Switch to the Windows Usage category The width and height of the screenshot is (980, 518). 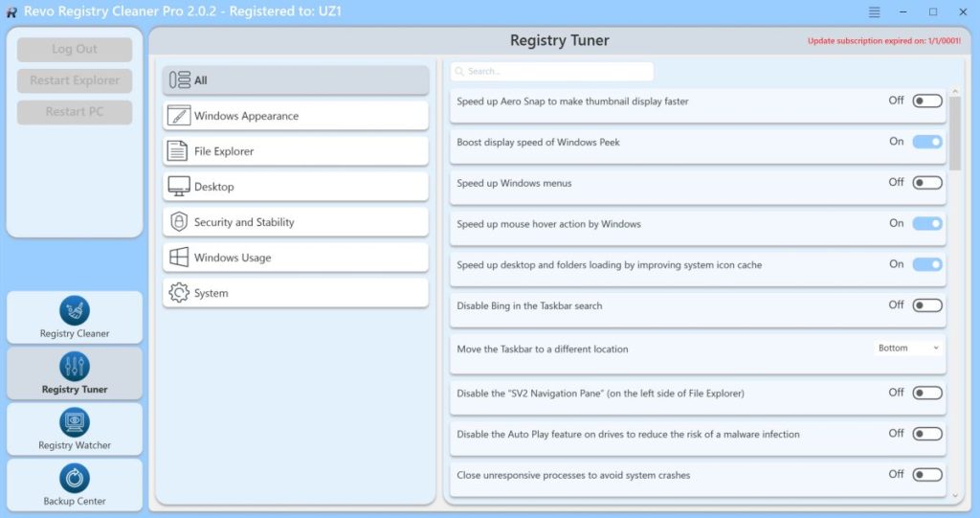click(296, 258)
